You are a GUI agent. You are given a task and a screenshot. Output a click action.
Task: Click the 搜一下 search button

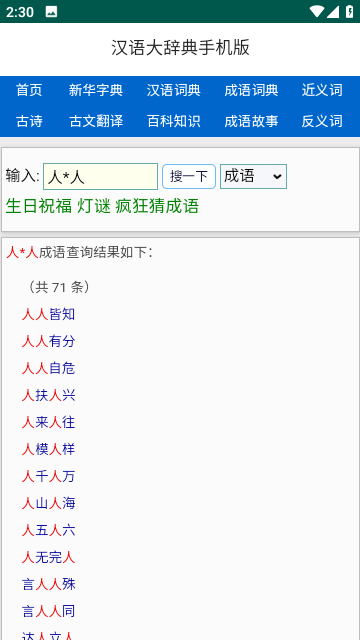point(189,177)
